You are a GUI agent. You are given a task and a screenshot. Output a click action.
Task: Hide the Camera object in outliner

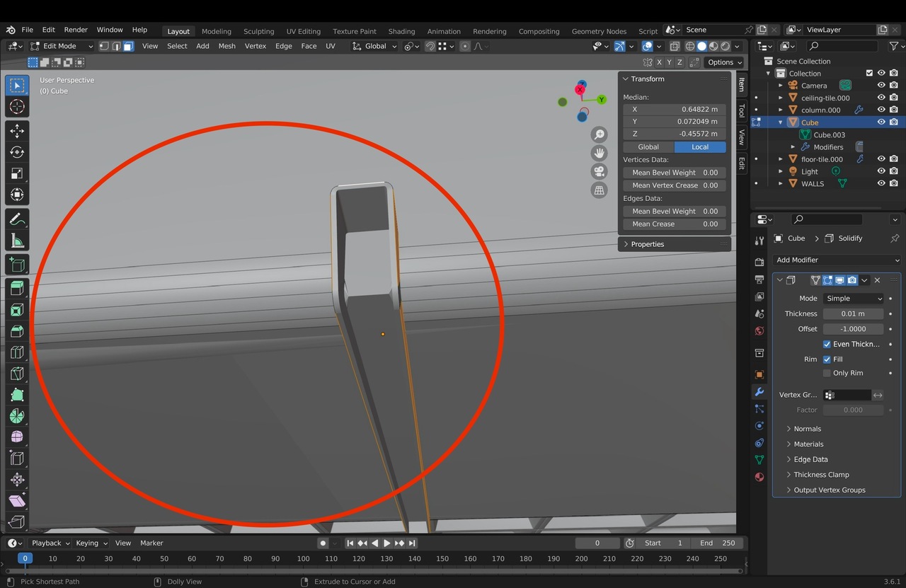[x=881, y=86]
